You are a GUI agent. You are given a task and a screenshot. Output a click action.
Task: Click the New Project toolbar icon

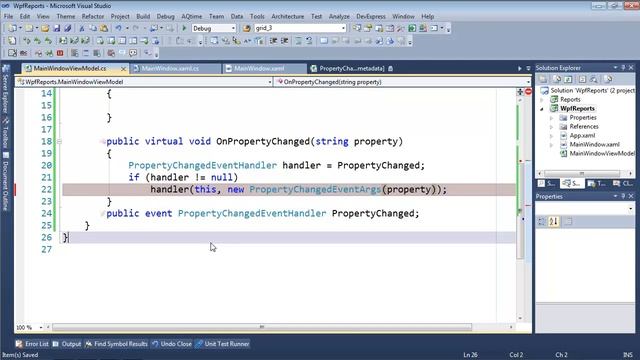tap(12, 28)
